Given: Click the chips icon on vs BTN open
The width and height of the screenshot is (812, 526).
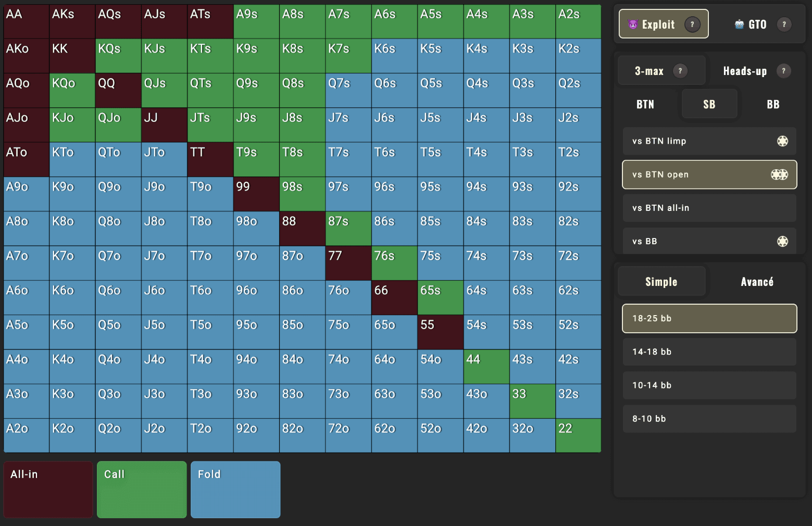Looking at the screenshot, I should tap(779, 174).
